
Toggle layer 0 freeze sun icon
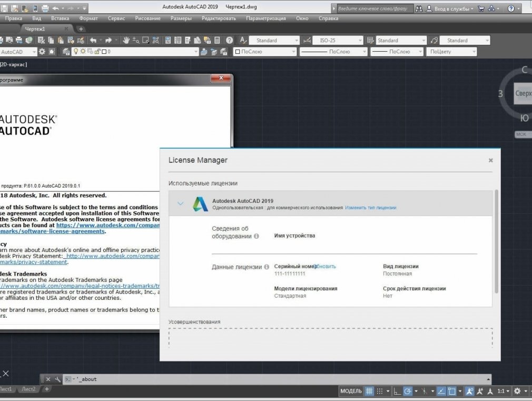coord(83,51)
